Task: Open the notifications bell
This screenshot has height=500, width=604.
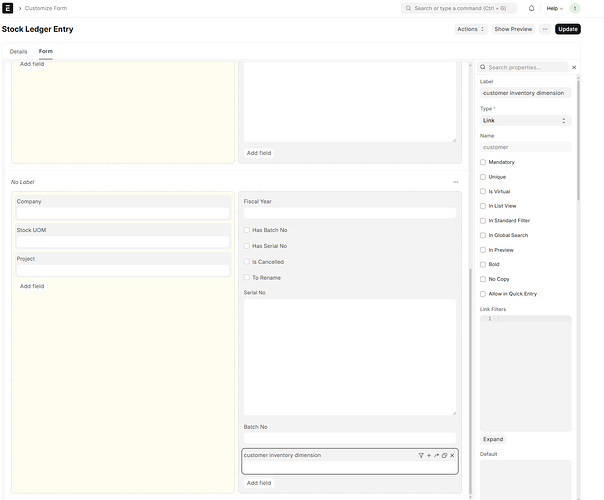Action: click(531, 8)
